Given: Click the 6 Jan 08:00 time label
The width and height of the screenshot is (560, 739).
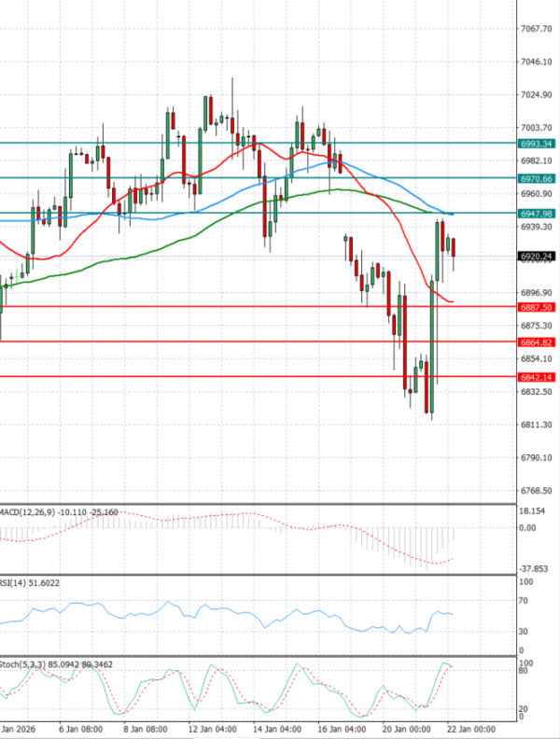Looking at the screenshot, I should (x=79, y=727).
